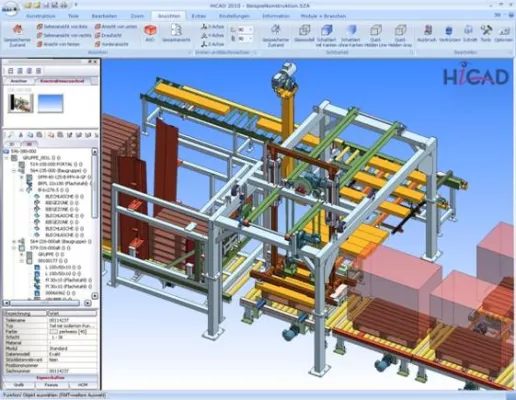The height and width of the screenshot is (400, 516).
Task: Select the 2D structure tab
Action: [12, 144]
